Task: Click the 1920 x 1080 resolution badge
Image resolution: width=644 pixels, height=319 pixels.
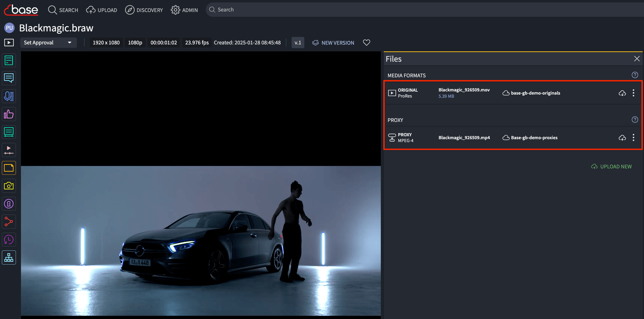Action: [x=106, y=42]
